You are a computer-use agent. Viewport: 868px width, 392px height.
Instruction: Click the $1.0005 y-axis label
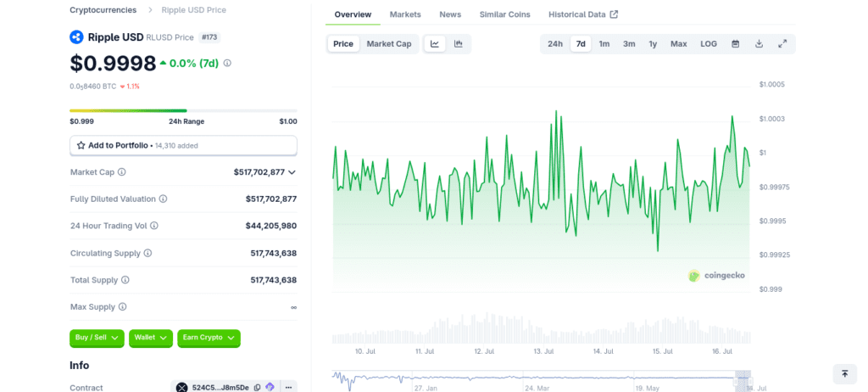[771, 84]
